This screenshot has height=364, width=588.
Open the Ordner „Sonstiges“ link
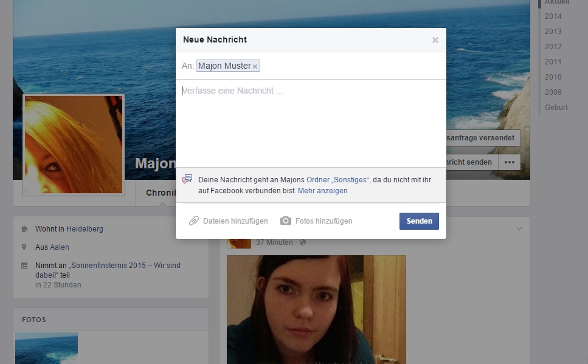point(337,180)
